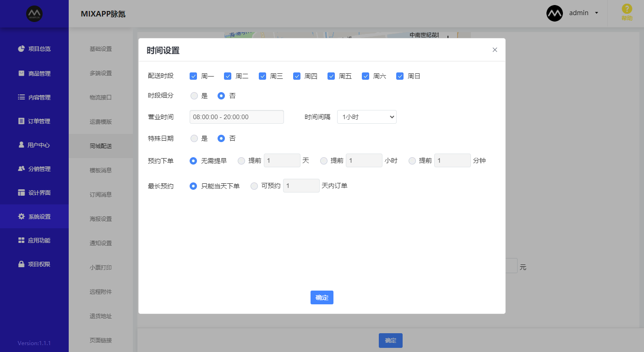
Task: Select the 只能当天下单 radio option
Action: point(193,186)
